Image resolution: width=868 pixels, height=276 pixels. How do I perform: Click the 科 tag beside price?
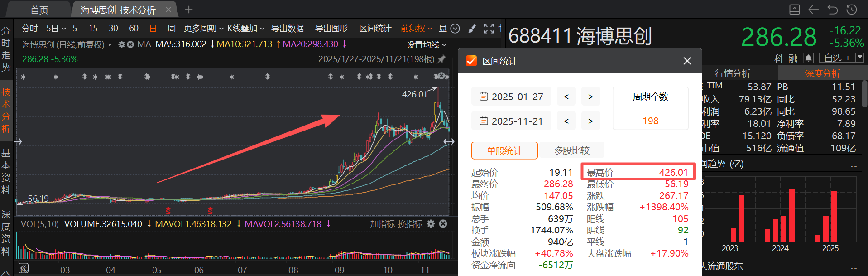(779, 58)
